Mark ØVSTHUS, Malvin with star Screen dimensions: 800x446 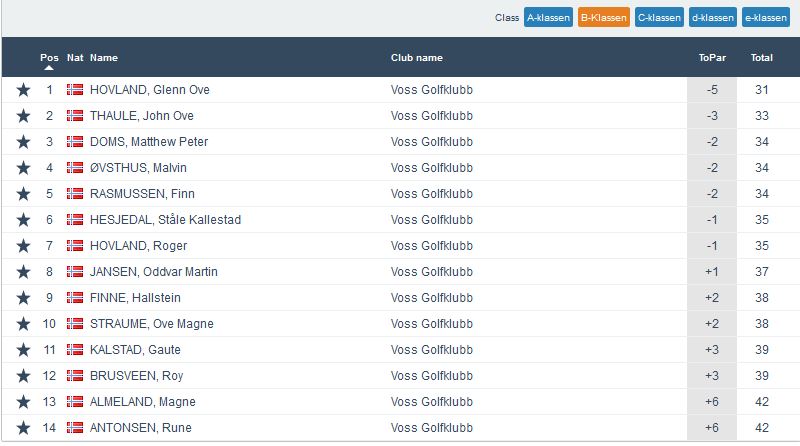pyautogui.click(x=23, y=168)
